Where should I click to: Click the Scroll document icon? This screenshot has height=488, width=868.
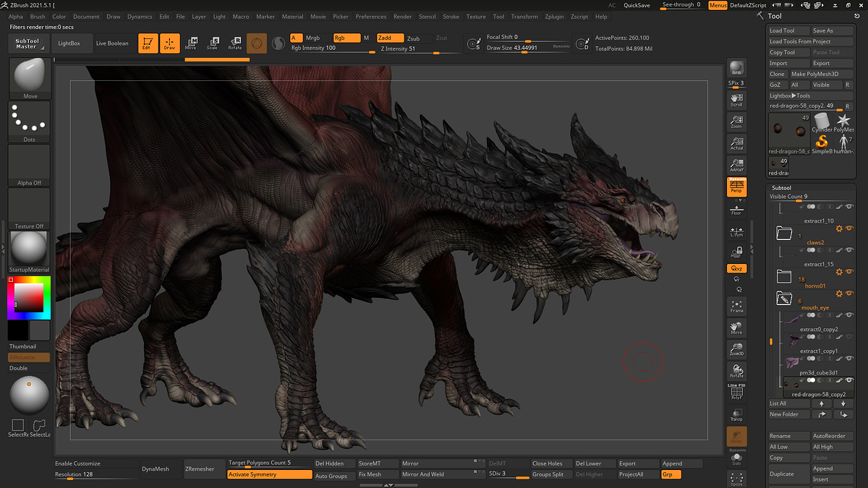(x=736, y=100)
